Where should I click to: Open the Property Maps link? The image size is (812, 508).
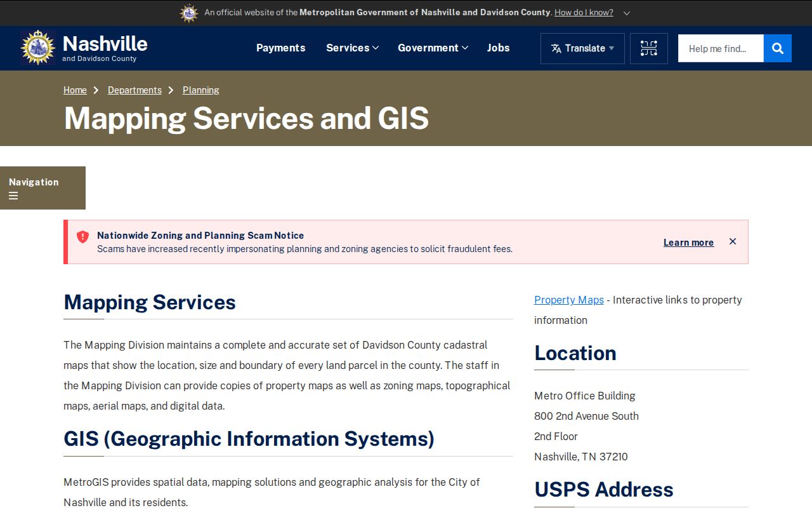(x=569, y=300)
